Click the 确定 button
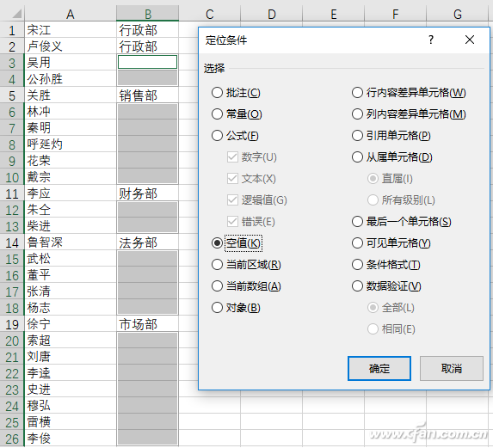The width and height of the screenshot is (493, 448). pyautogui.click(x=379, y=369)
